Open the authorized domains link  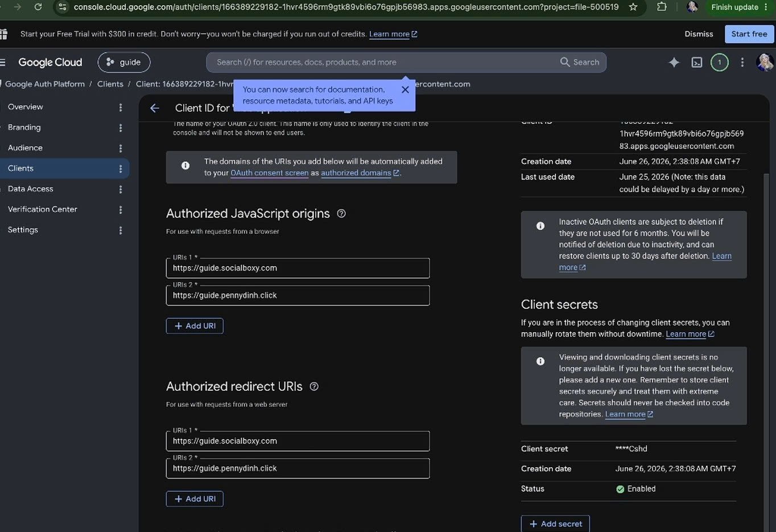click(x=360, y=173)
